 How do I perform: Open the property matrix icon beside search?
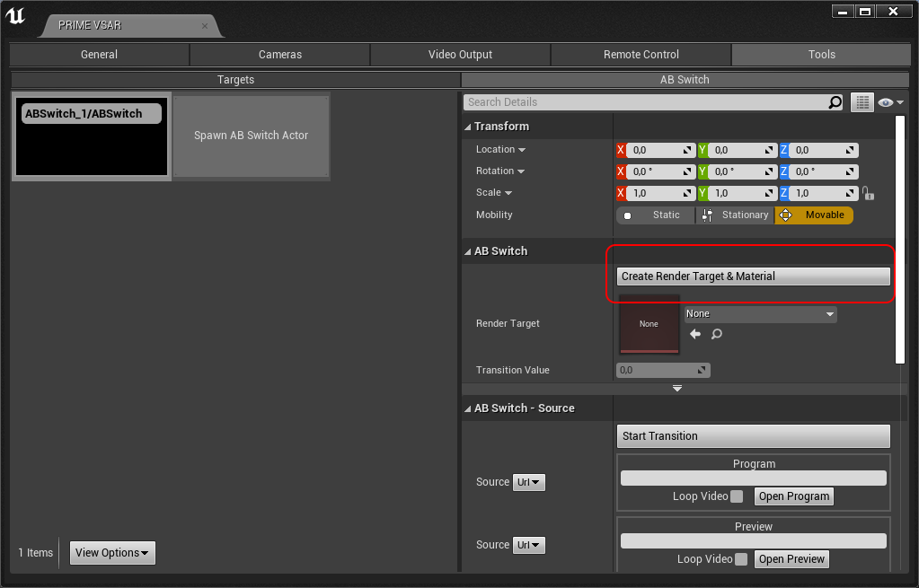pyautogui.click(x=862, y=101)
